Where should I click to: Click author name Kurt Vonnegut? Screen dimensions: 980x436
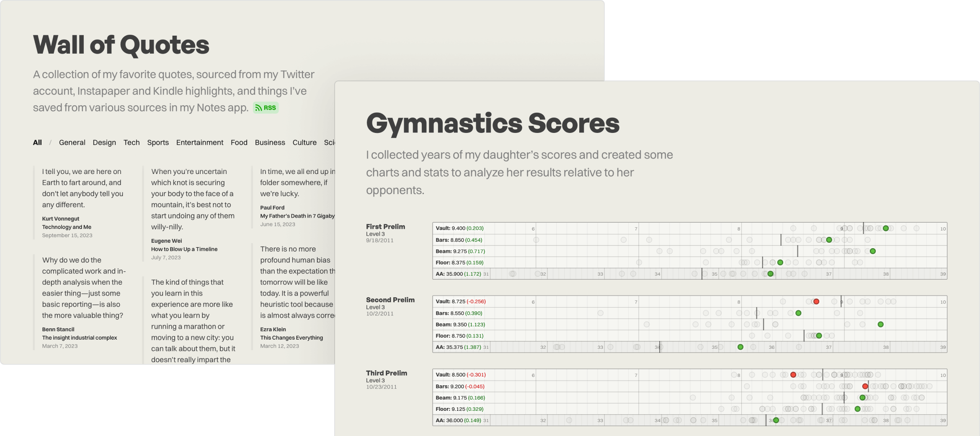pyautogui.click(x=61, y=219)
